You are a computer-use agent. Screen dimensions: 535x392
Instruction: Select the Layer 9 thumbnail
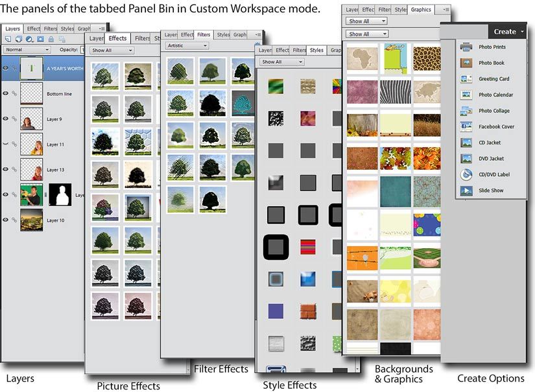(x=31, y=119)
